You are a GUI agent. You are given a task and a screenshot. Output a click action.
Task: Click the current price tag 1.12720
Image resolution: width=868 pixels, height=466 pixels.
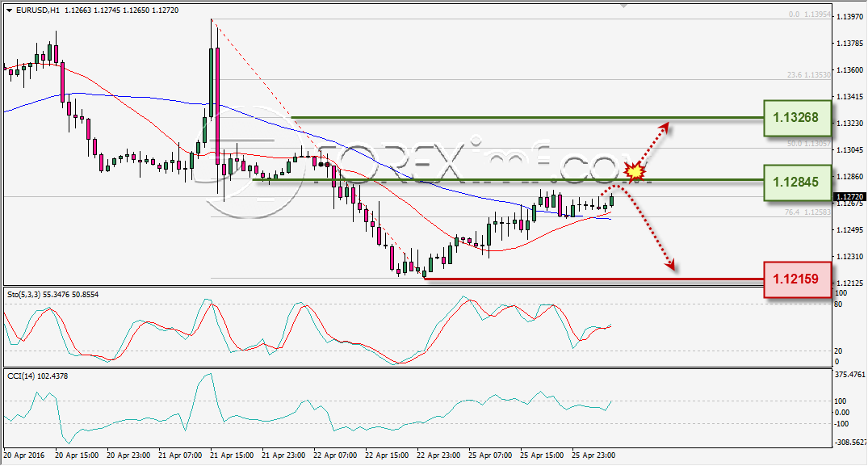849,197
